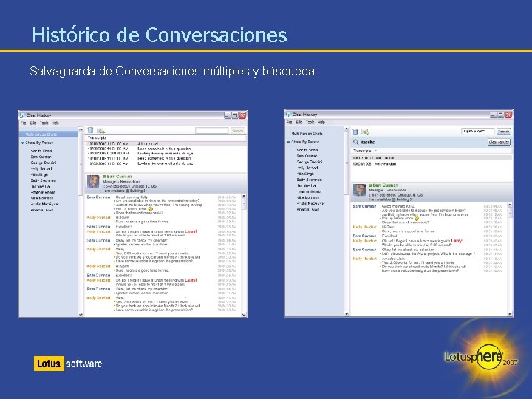Open Help menu in right Chat History window
532x399 pixels.
(321, 123)
